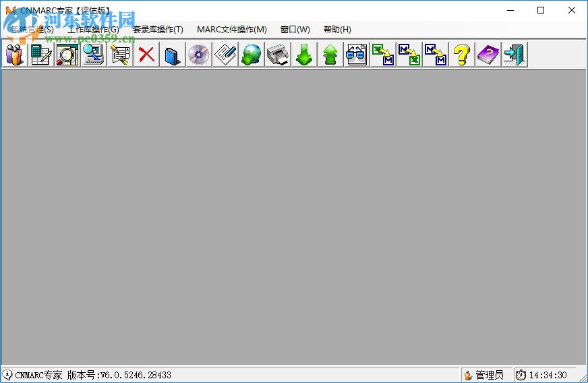Open the MARC文件操作(M) menu
The width and height of the screenshot is (588, 383).
tap(232, 29)
